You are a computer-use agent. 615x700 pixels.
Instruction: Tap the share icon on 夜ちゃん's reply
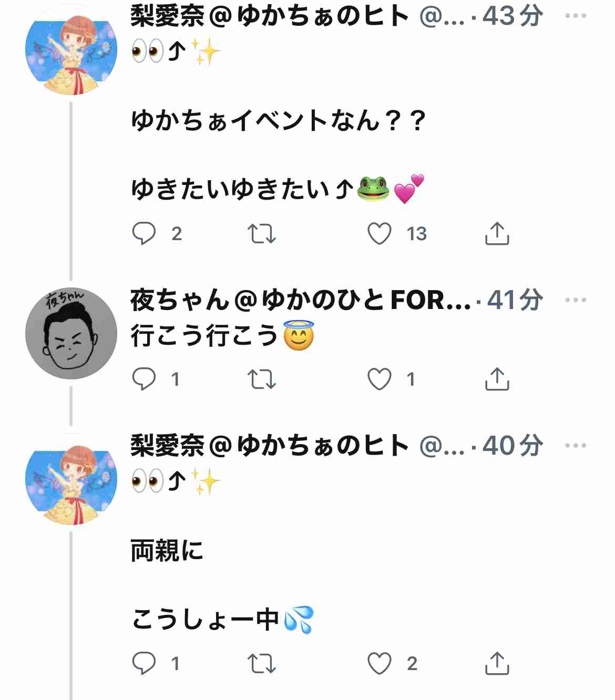pyautogui.click(x=496, y=377)
